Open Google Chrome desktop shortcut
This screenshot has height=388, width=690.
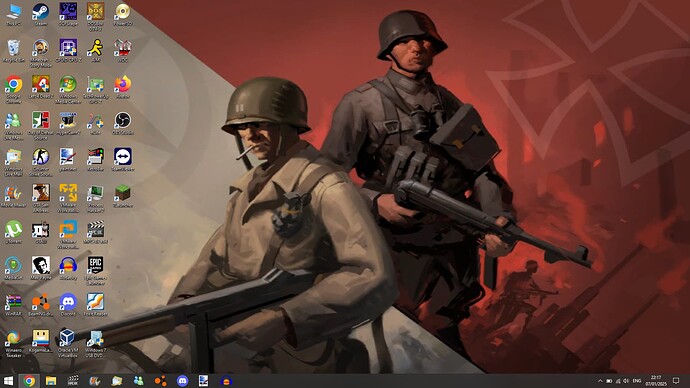(14, 89)
